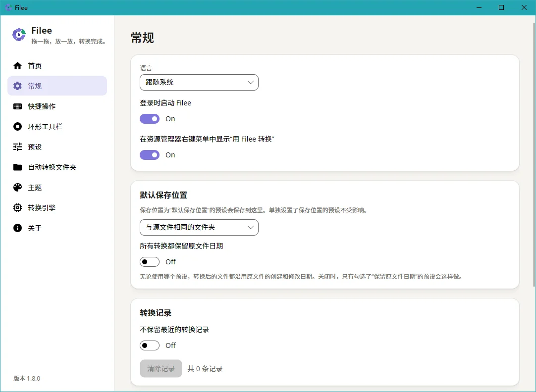Click the vertical scrollbar on the right

[x=534, y=154]
